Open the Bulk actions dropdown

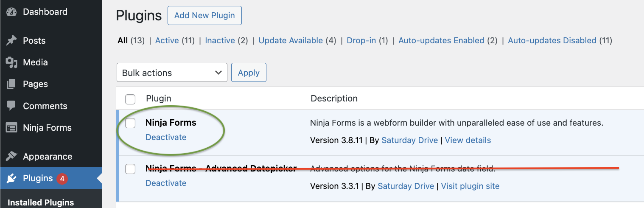click(x=172, y=73)
